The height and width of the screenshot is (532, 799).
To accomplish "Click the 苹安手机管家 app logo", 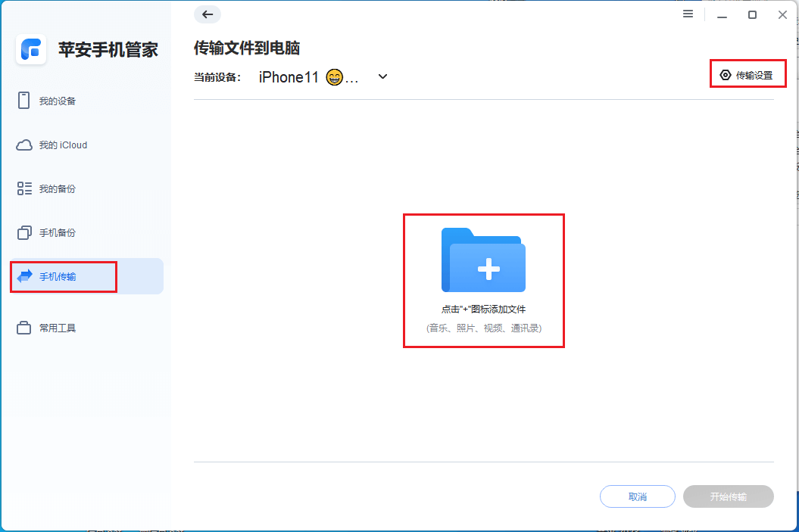I will [x=31, y=50].
